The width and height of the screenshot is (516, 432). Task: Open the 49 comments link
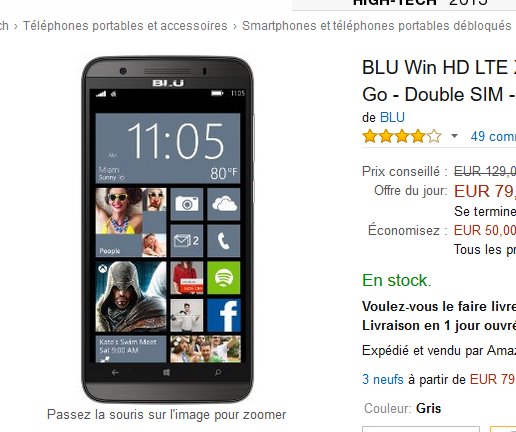[x=493, y=136]
